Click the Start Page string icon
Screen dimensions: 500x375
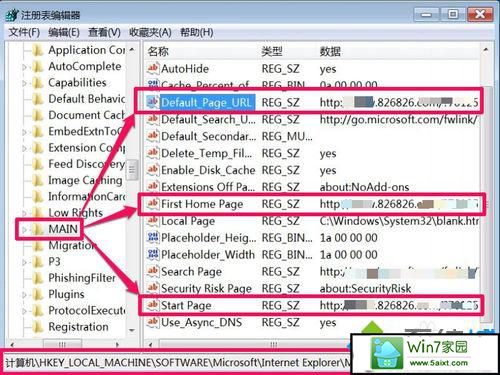(x=153, y=305)
